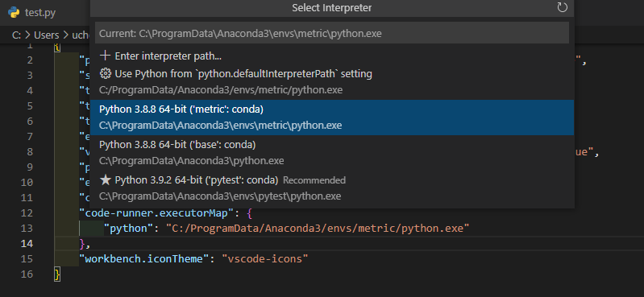Image resolution: width=644 pixels, height=297 pixels.
Task: Click Users in the breadcrumb path
Action: (47, 35)
